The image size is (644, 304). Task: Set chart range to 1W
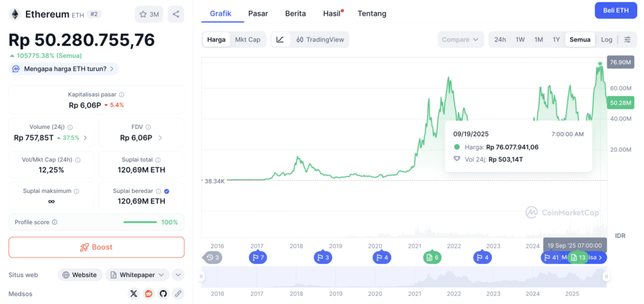coord(520,40)
